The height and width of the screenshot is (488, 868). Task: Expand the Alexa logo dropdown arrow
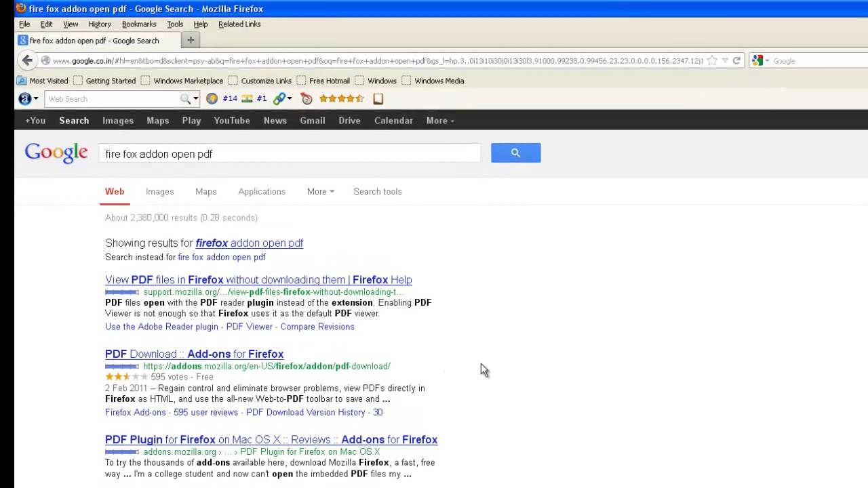pyautogui.click(x=36, y=99)
